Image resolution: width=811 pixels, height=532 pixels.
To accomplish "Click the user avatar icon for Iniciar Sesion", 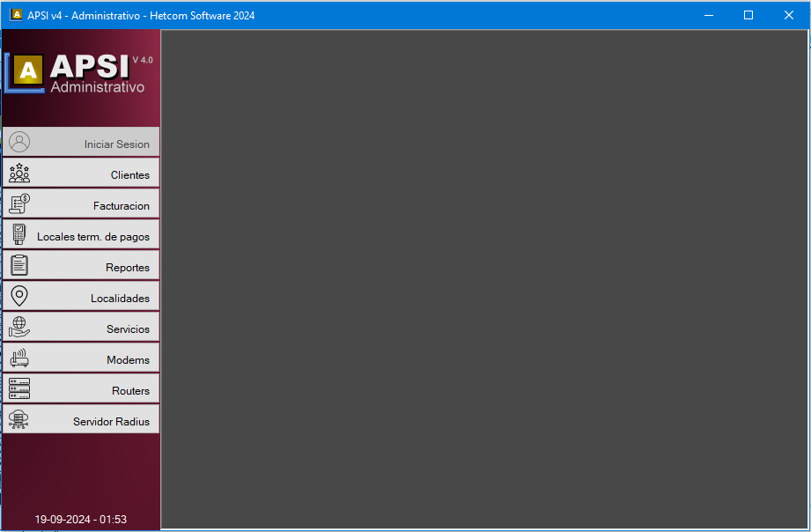I will [19, 143].
